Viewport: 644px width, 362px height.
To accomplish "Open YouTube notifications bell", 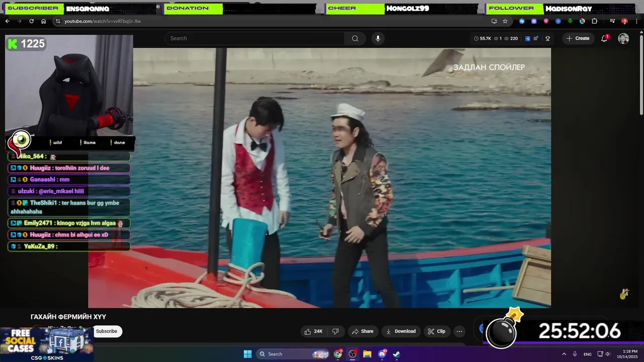I will [x=604, y=38].
